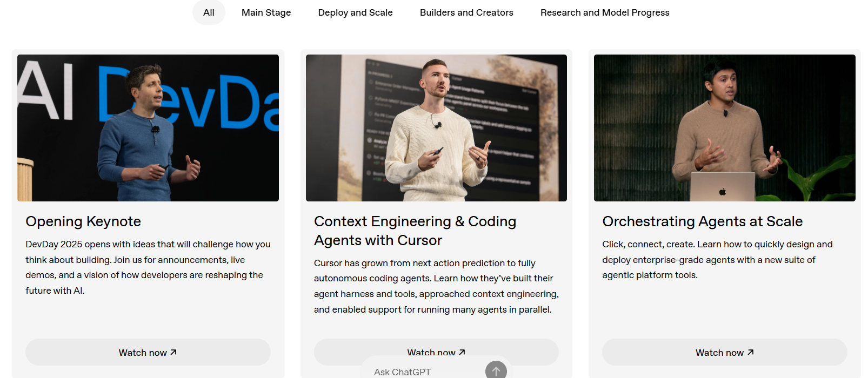
Task: Open the Builders and Creators tab
Action: pyautogui.click(x=466, y=12)
